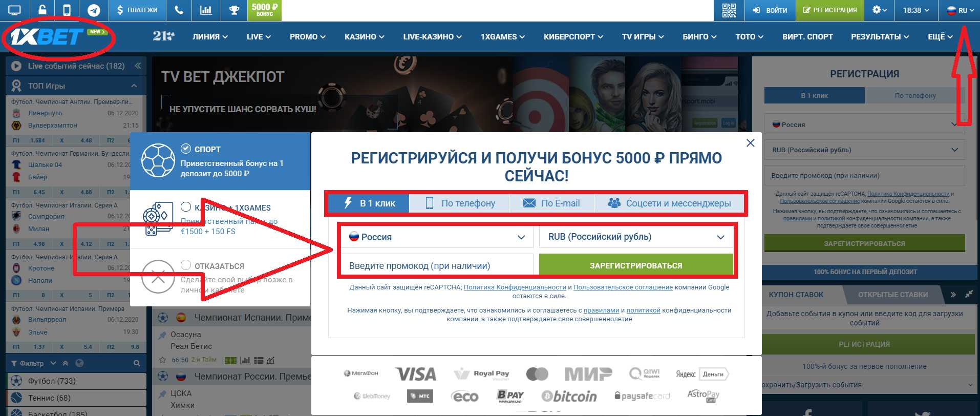Open RUB currency dropdown in popup
Screen dimensions: 980x416
tap(636, 237)
